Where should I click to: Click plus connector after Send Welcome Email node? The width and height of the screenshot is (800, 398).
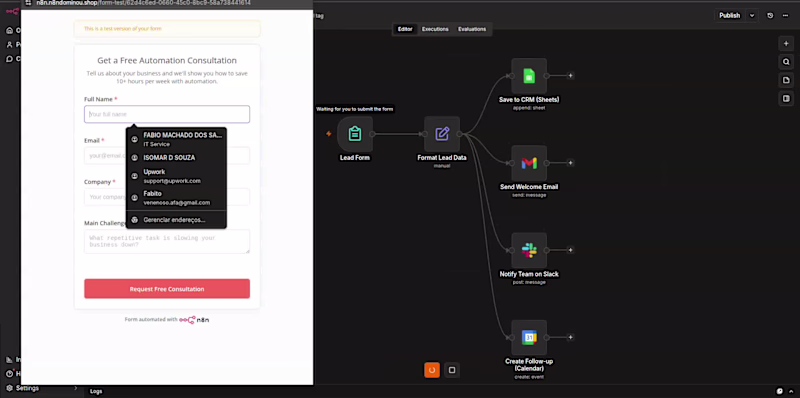coord(570,163)
